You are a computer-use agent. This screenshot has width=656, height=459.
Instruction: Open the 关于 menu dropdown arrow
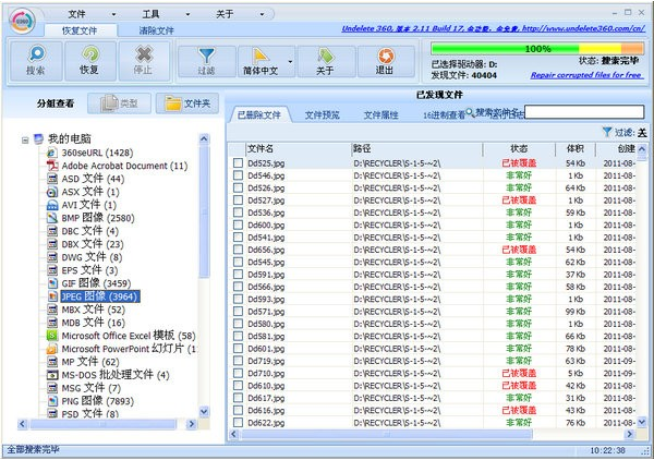[262, 15]
